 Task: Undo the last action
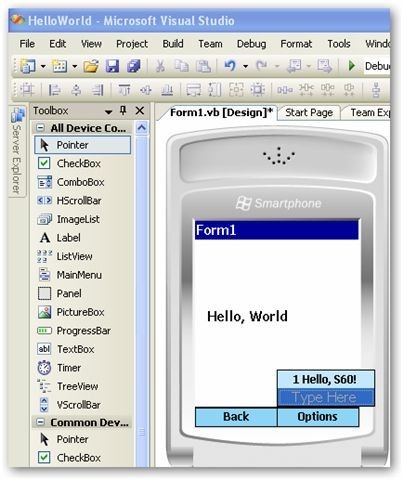(230, 66)
